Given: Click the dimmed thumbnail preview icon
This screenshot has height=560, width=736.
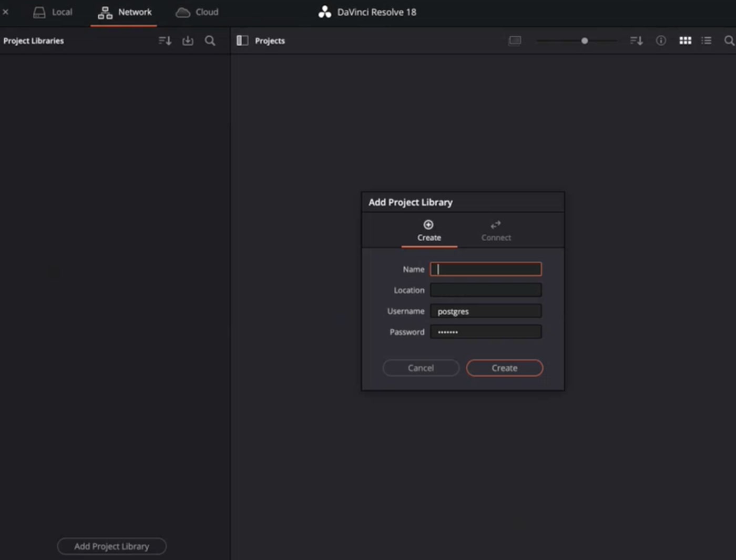Looking at the screenshot, I should tap(515, 40).
